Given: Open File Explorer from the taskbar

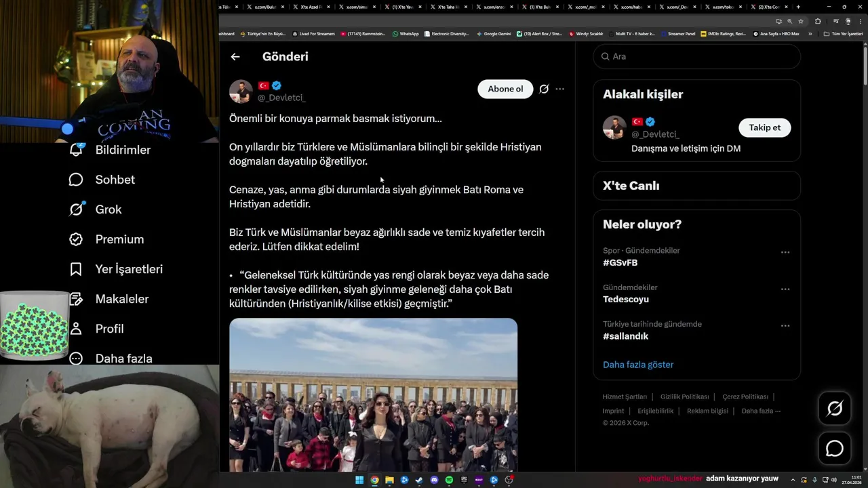Looking at the screenshot, I should tap(389, 480).
